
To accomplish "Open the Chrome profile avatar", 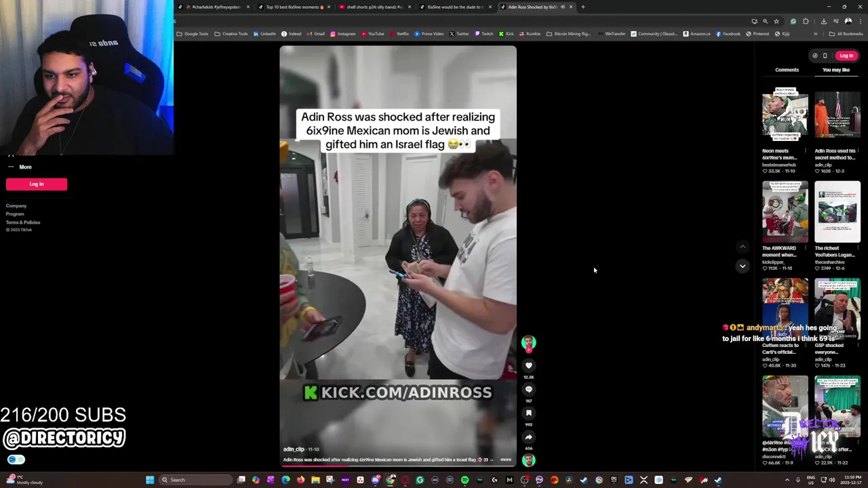I will pyautogui.click(x=848, y=21).
